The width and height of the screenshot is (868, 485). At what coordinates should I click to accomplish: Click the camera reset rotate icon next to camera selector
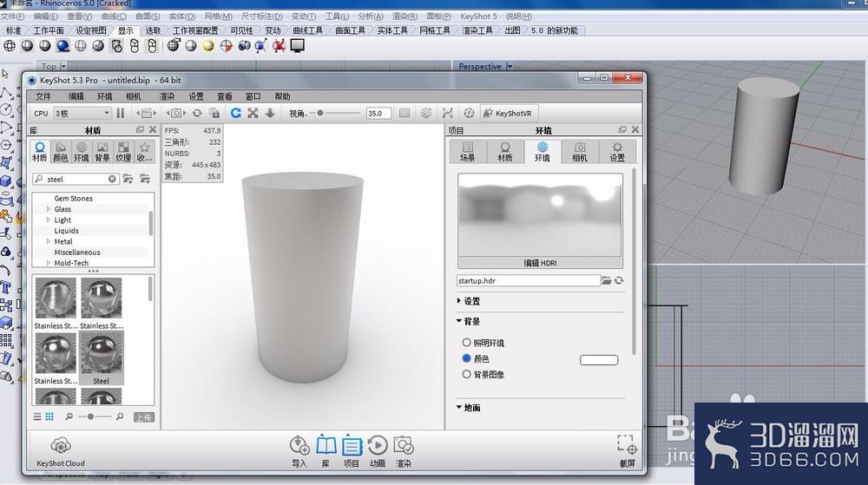pyautogui.click(x=196, y=113)
